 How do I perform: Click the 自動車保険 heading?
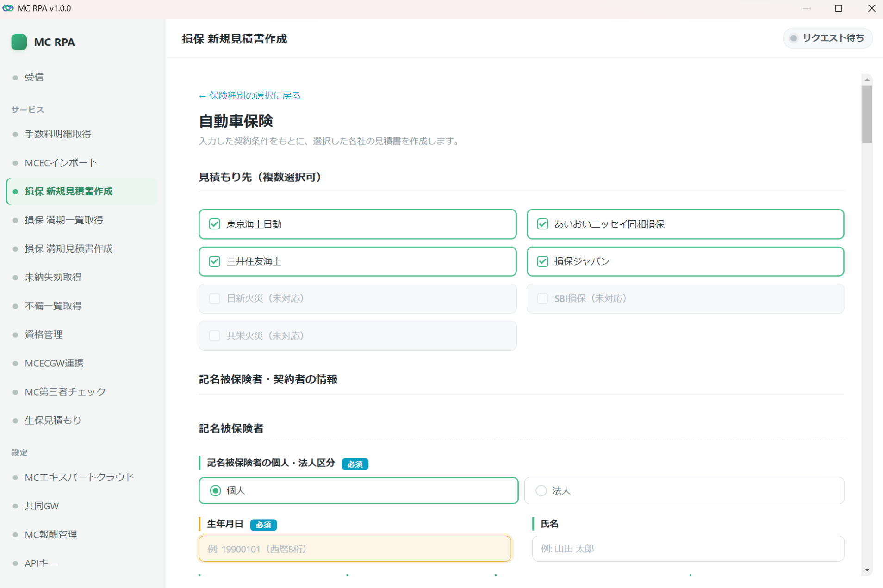(236, 121)
